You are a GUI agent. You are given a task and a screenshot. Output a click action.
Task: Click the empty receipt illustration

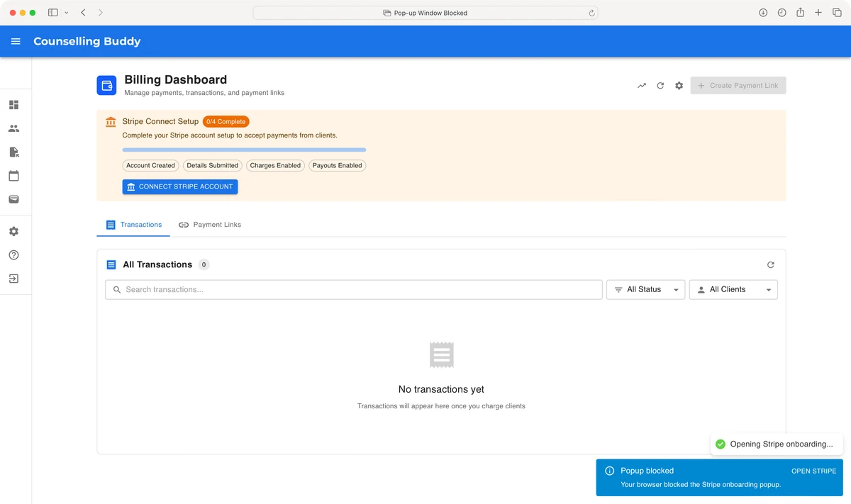pos(441,355)
